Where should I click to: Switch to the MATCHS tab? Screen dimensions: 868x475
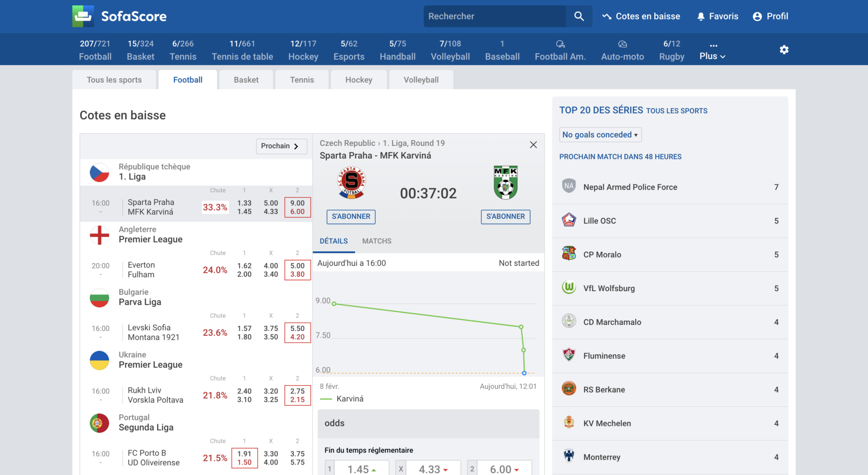point(377,241)
